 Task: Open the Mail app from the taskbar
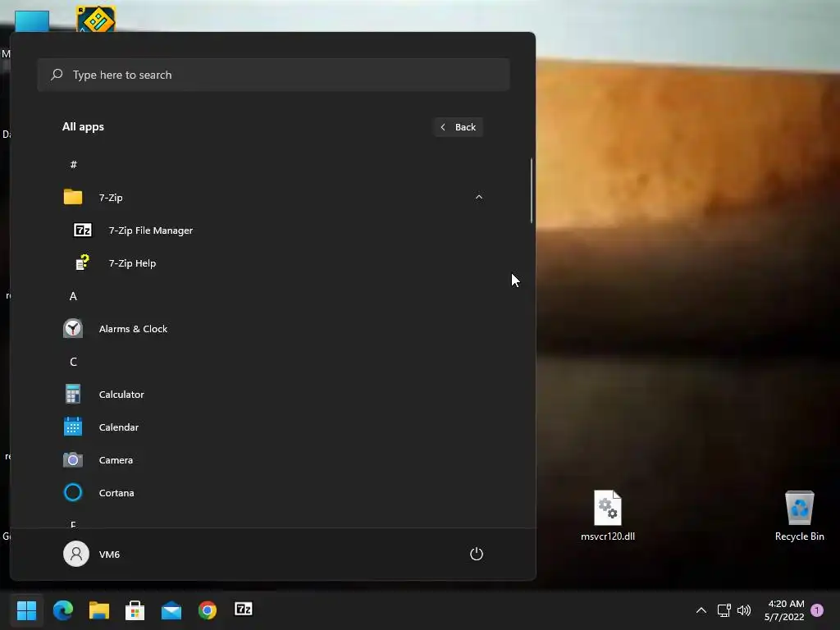pyautogui.click(x=171, y=610)
